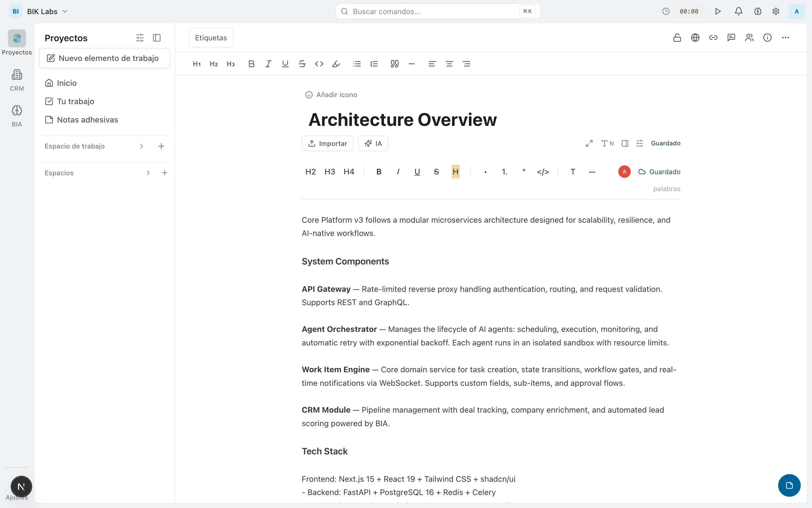Open editor settings sliders icon
The image size is (812, 508).
(x=640, y=143)
